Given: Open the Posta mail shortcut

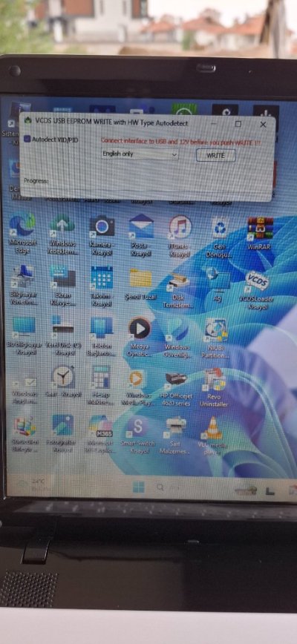Looking at the screenshot, I should tap(141, 235).
